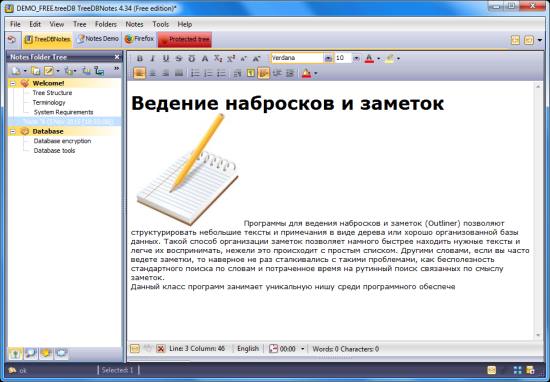
Task: Select the Tree Structure note
Action: [x=52, y=93]
